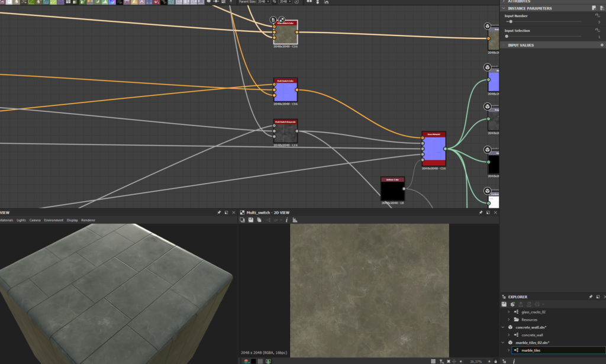Click the Input Values header gear icon
This screenshot has width=606, height=364.
(602, 45)
